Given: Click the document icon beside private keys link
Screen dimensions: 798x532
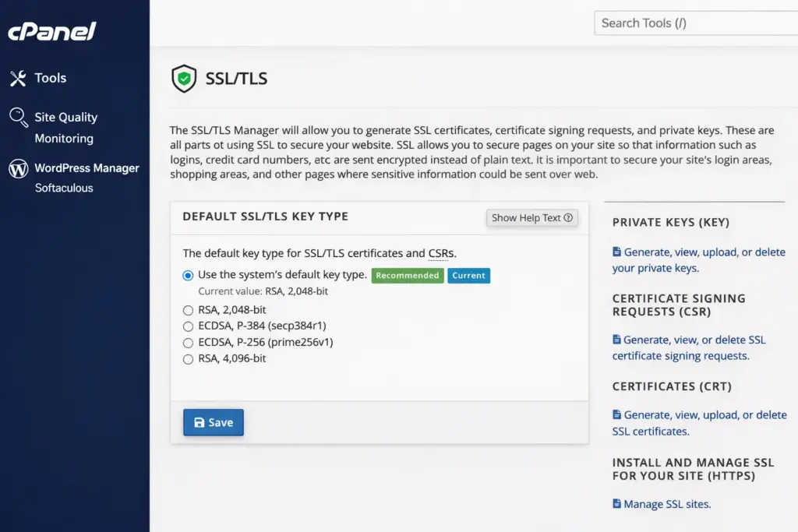Looking at the screenshot, I should pos(617,252).
